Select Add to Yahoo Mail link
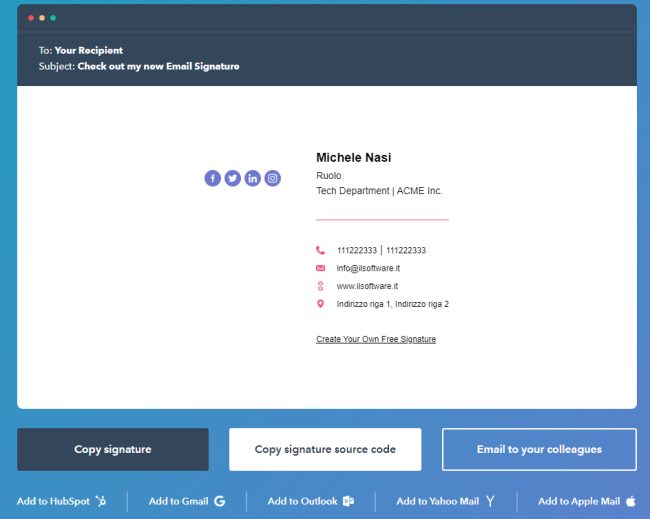 point(446,501)
